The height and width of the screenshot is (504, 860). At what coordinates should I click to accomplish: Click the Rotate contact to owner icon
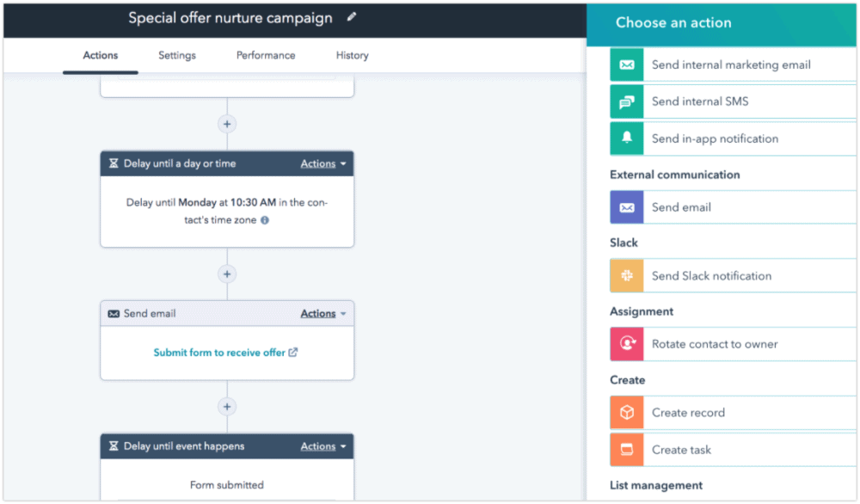627,343
